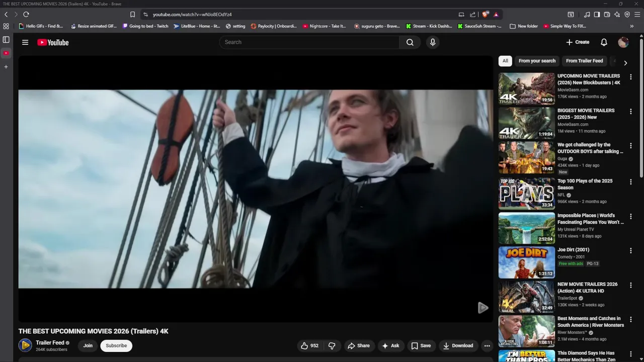
Task: Open Trailer Feed channel name link
Action: pos(50,342)
